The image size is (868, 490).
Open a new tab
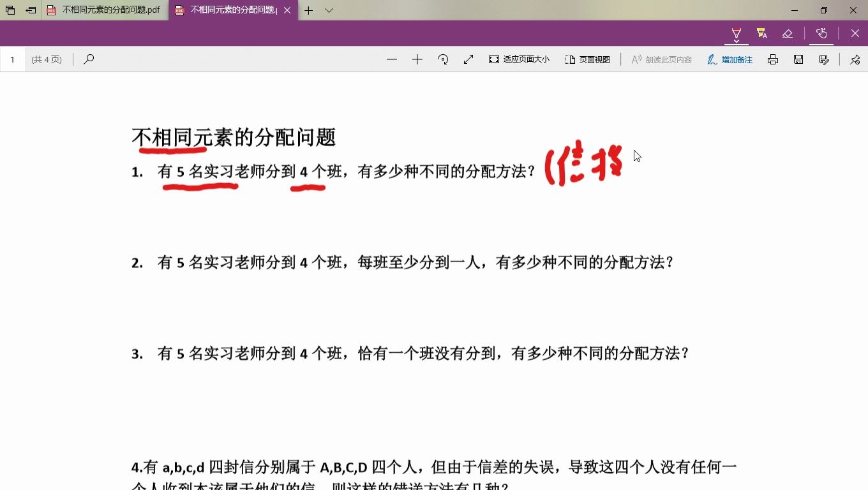coord(309,10)
